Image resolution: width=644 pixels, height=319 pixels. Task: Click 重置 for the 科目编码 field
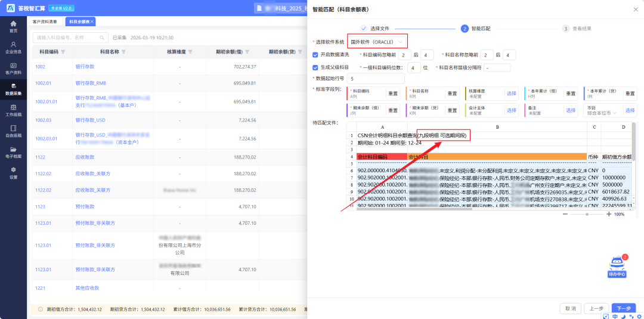tap(394, 94)
